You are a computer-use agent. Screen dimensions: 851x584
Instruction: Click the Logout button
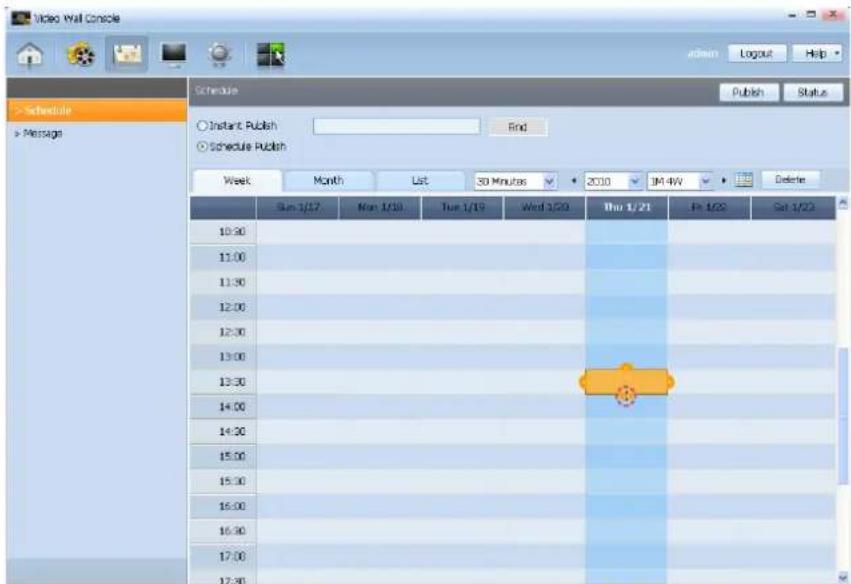click(x=757, y=53)
